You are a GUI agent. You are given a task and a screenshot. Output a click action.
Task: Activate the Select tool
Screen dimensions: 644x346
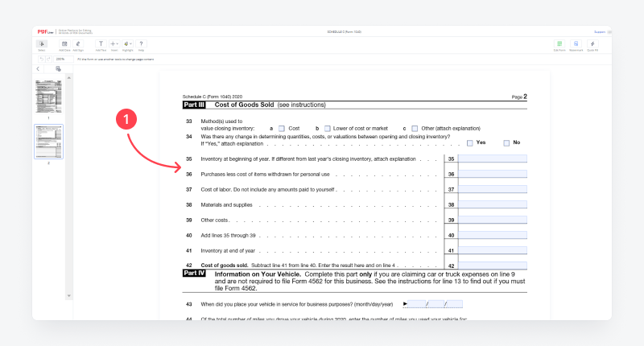pos(42,45)
